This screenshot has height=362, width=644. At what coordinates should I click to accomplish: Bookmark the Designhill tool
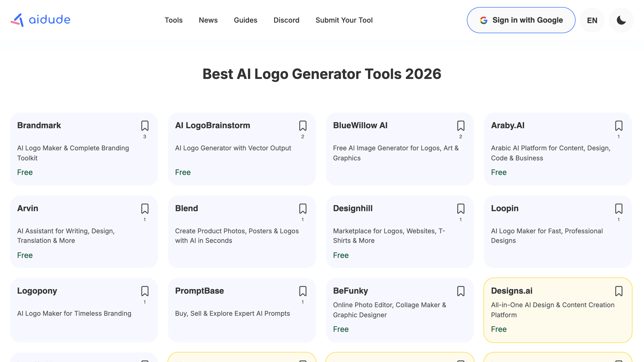pyautogui.click(x=461, y=209)
